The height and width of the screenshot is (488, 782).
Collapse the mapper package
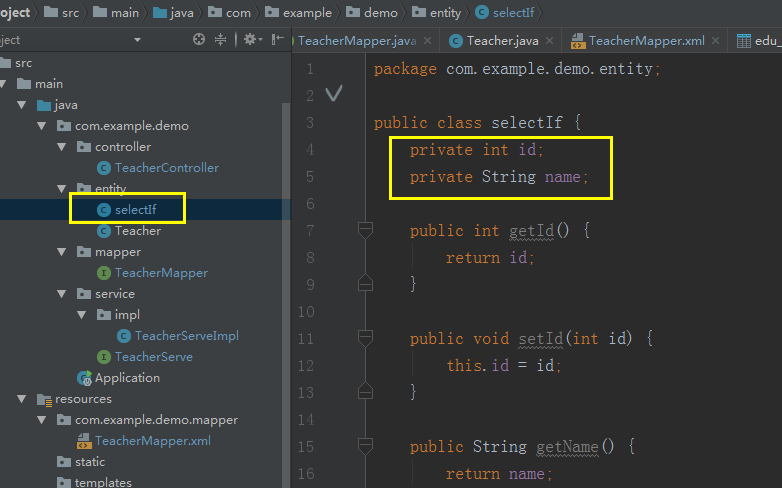click(x=62, y=252)
